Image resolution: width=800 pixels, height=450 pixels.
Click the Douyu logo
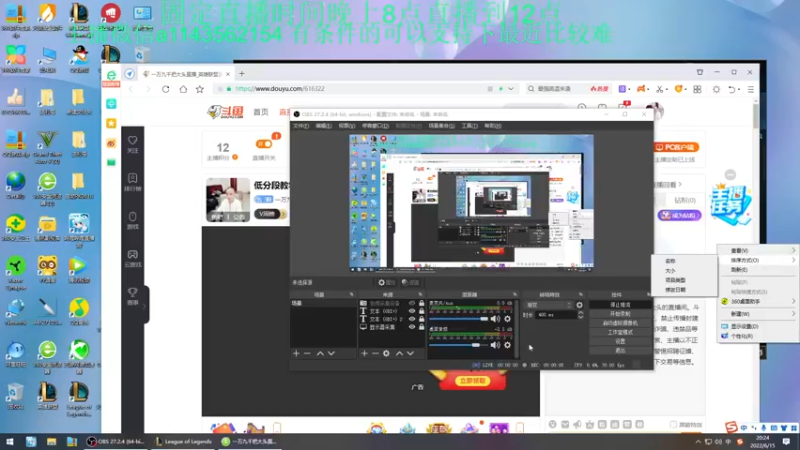point(226,112)
